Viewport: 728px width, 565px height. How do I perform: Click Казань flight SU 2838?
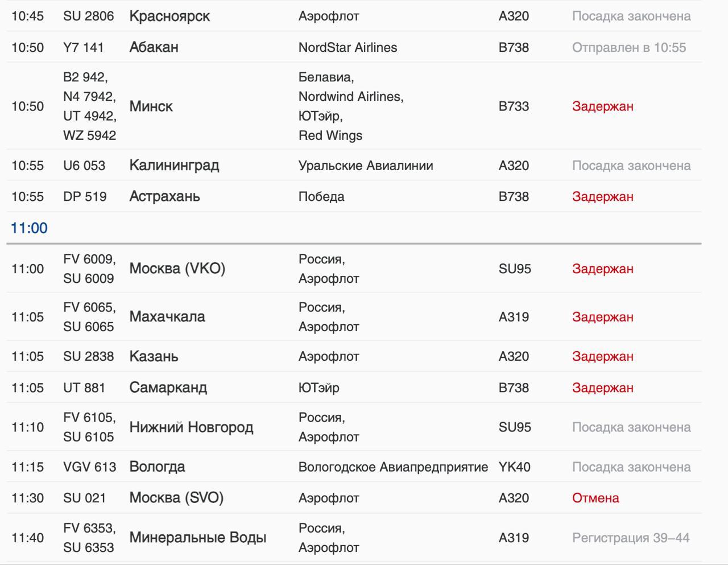tap(354, 356)
